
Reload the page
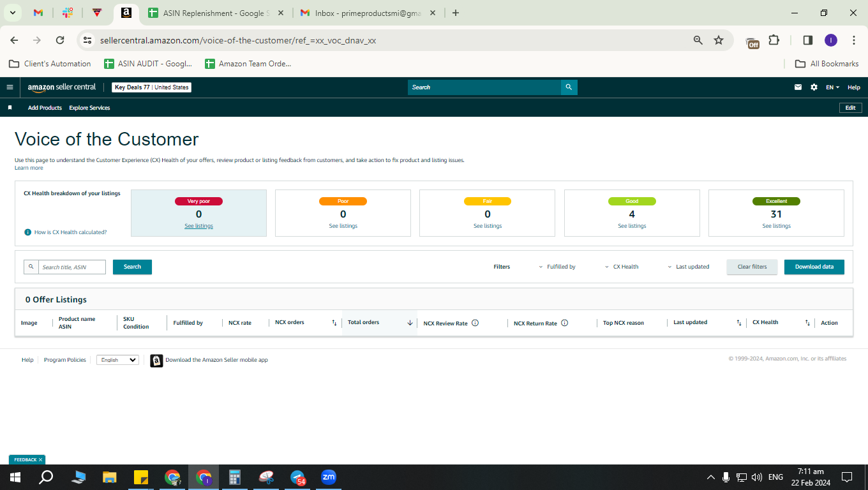point(60,40)
